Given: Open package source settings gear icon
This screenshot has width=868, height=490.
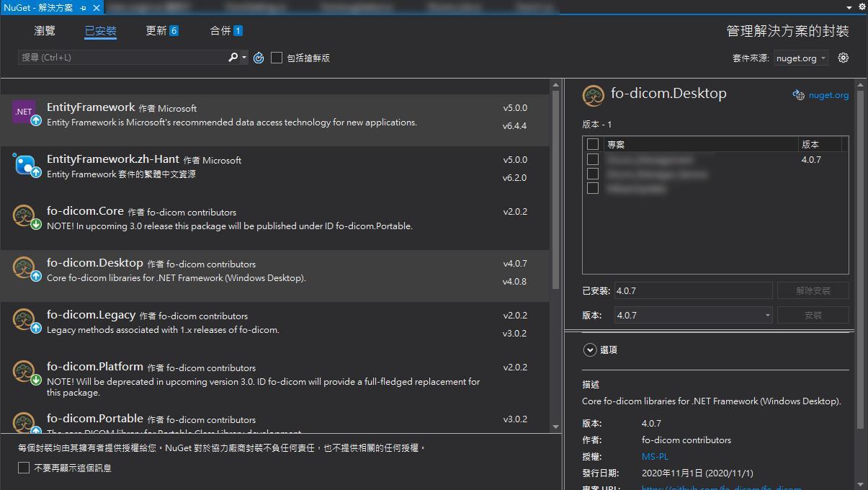Looking at the screenshot, I should tap(844, 58).
